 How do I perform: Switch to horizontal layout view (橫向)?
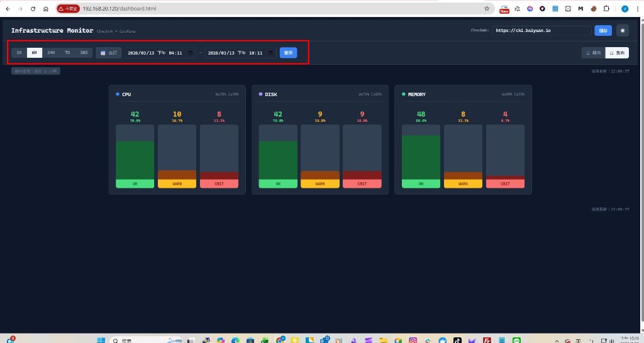(594, 53)
